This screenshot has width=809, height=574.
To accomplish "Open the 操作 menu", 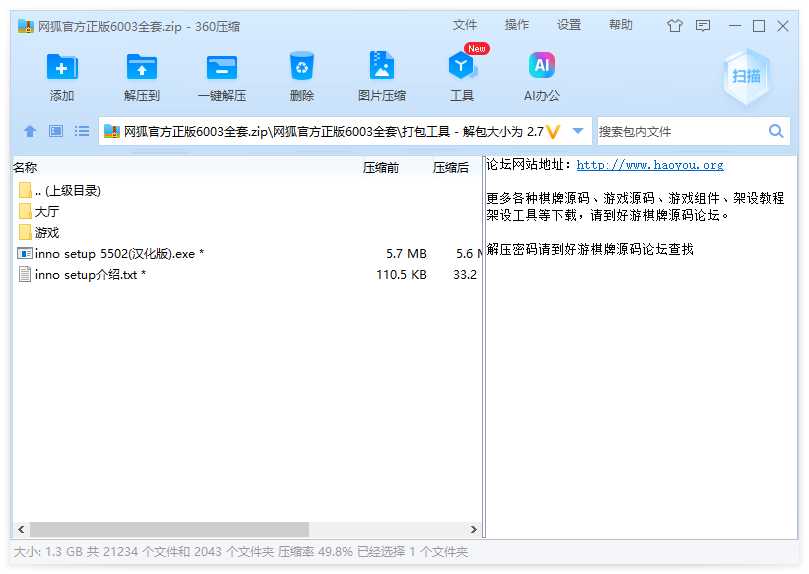I will [516, 25].
